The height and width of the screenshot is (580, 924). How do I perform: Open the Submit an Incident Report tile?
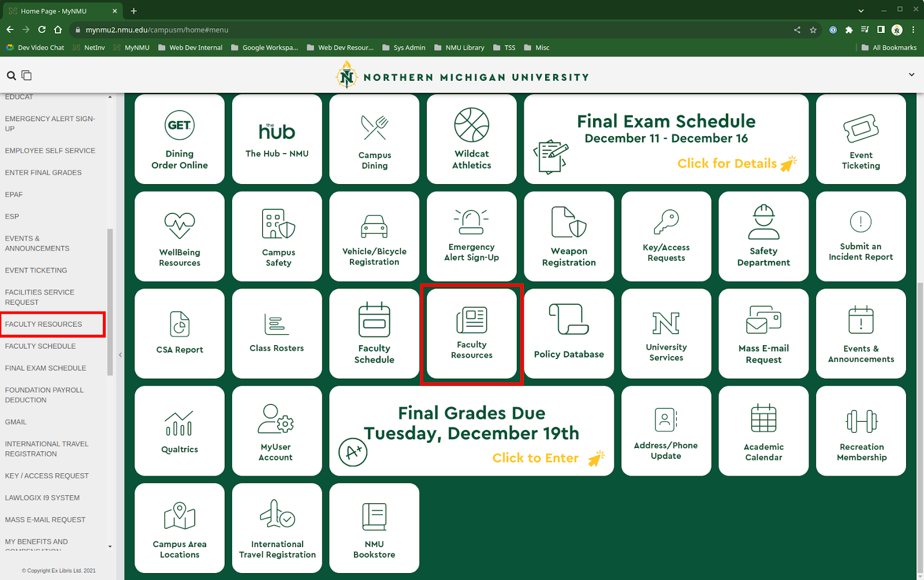click(861, 237)
